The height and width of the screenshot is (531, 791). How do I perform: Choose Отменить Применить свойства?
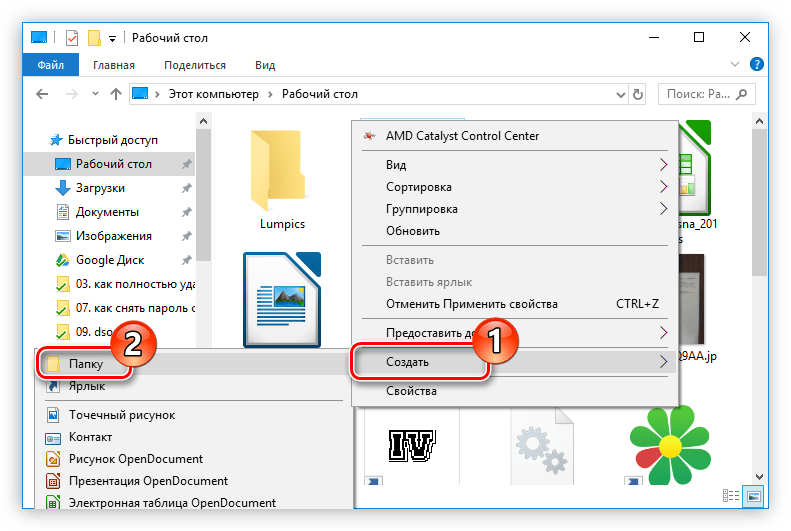[515, 304]
